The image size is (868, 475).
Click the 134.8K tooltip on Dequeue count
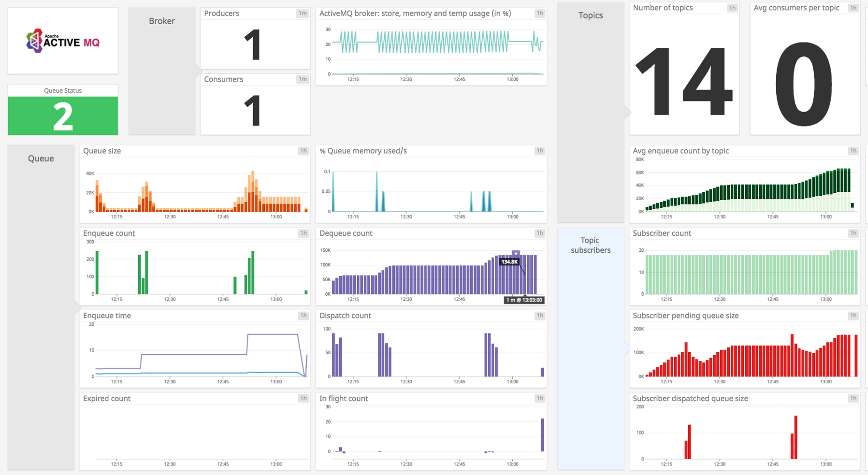click(509, 262)
